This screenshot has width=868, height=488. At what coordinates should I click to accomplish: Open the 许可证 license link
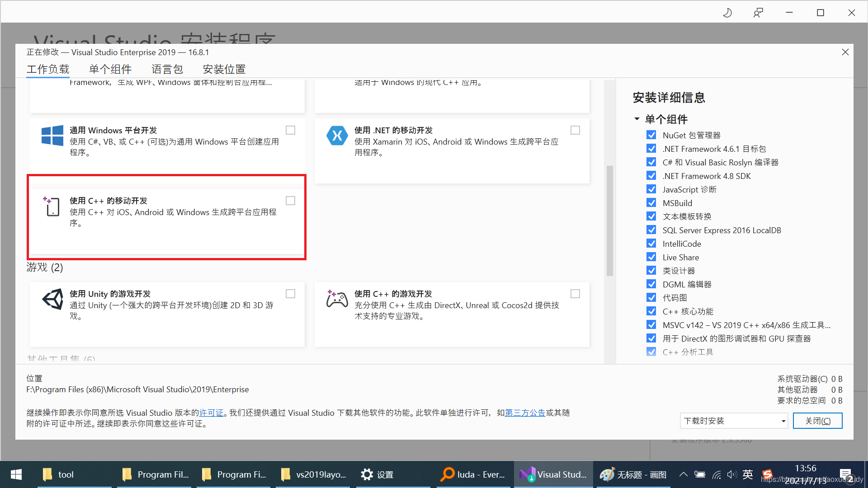[x=212, y=413]
